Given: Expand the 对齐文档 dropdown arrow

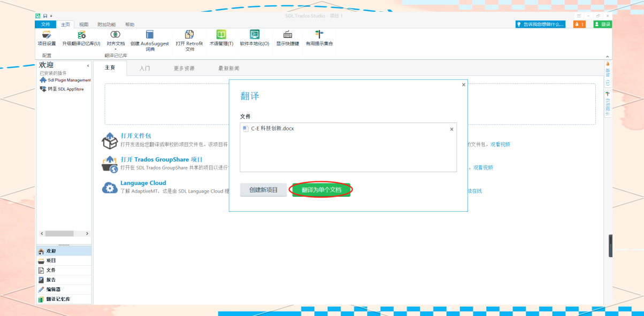Looking at the screenshot, I should (115, 49).
